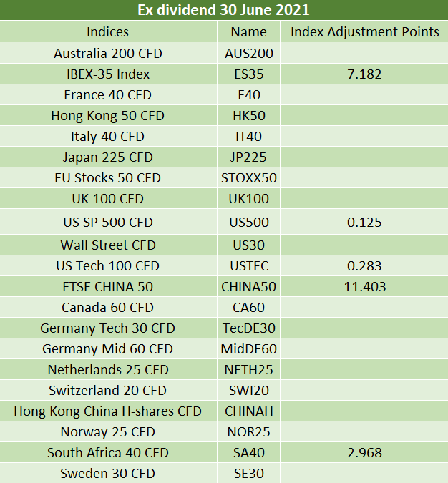Select the 11.403 value for CHINA50
The height and width of the screenshot is (483, 448).
364,287
